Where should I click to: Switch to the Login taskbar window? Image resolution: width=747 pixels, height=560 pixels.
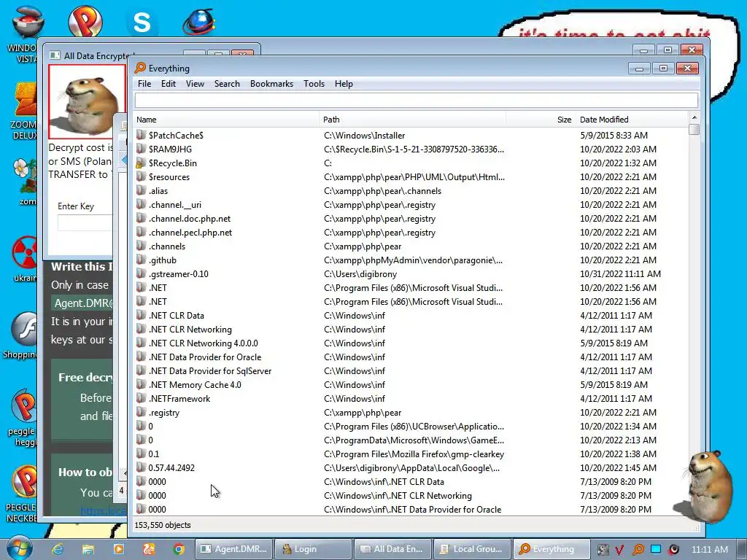pos(314,549)
